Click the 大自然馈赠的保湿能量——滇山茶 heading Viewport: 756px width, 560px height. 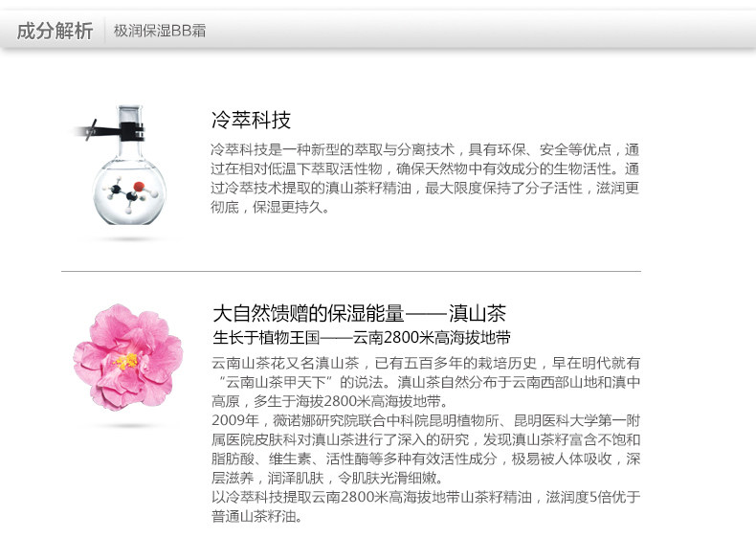pyautogui.click(x=359, y=314)
